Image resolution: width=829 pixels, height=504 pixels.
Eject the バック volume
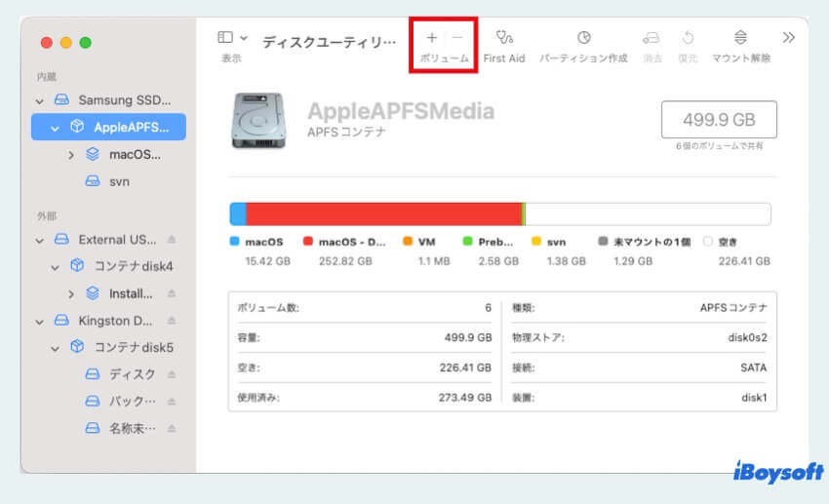coord(172,401)
